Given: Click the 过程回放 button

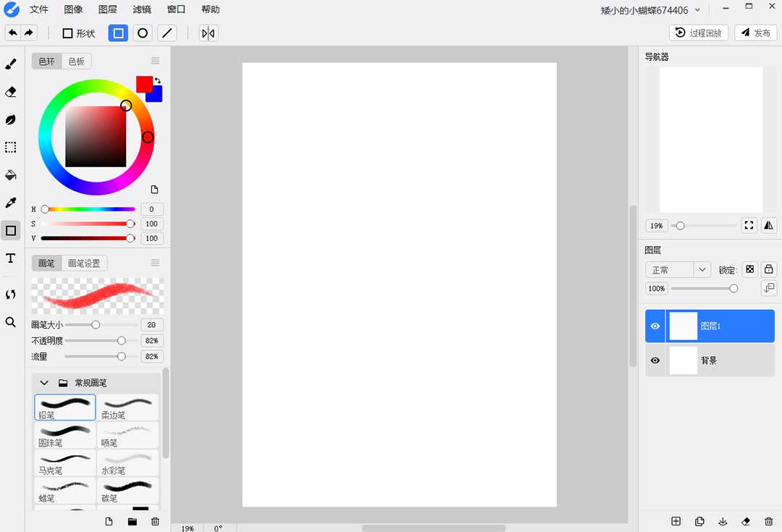Looking at the screenshot, I should tap(698, 33).
